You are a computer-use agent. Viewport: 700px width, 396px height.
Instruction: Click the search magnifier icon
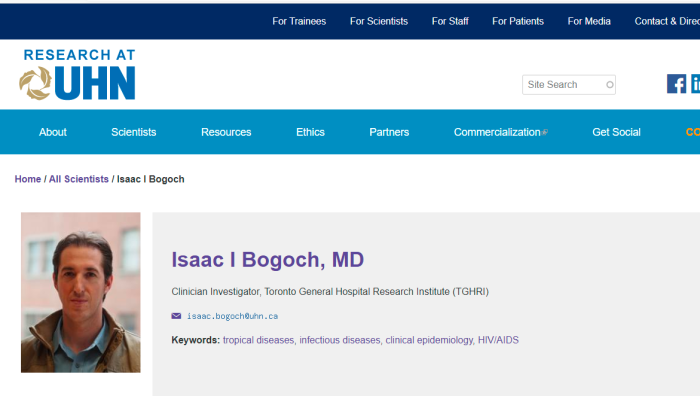click(609, 85)
